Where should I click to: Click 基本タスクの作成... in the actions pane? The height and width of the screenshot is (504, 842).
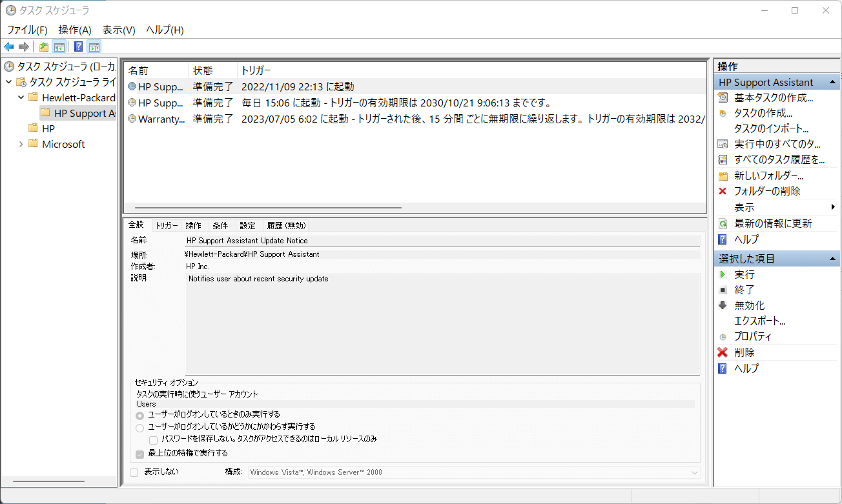(773, 97)
